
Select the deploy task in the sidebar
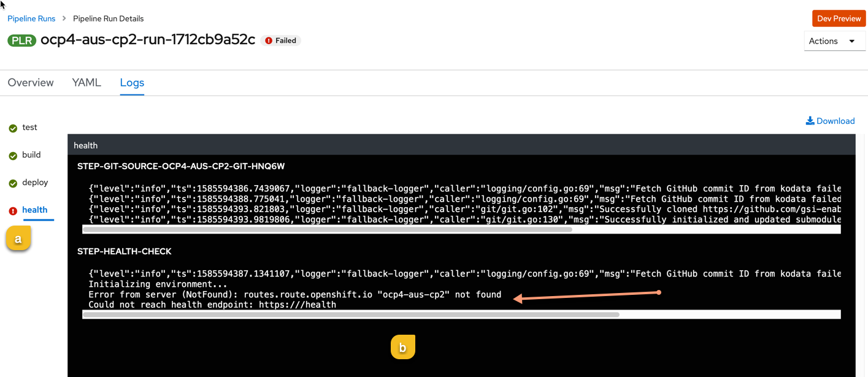pos(35,183)
